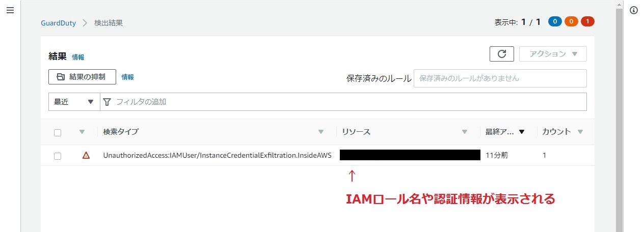Screen dimensions: 644x232
Task: Open 情報 link next to 結果の抑制
Action: pos(127,77)
